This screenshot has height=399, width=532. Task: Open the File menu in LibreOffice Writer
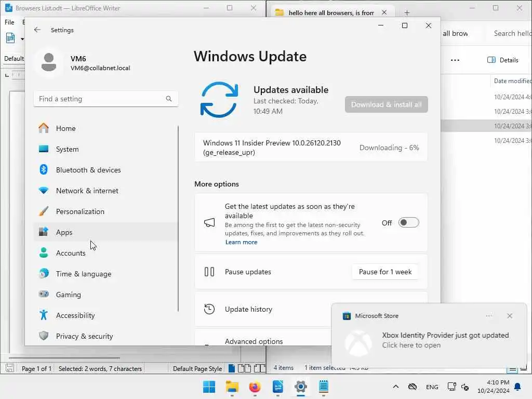pyautogui.click(x=9, y=22)
